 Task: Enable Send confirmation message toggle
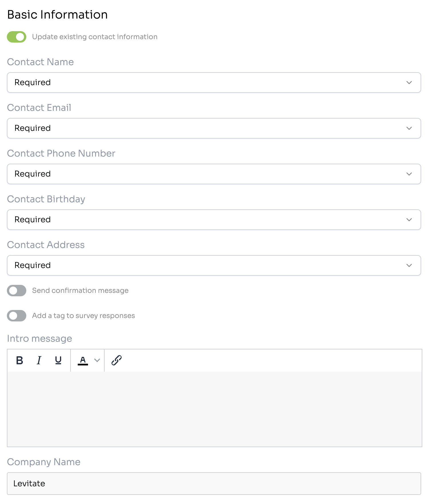17,291
